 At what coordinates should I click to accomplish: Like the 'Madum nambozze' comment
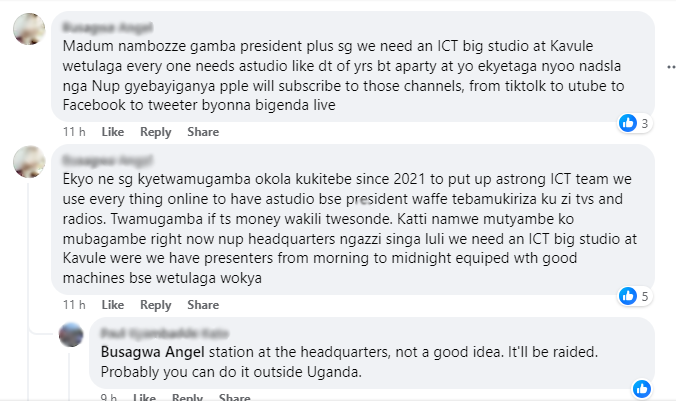click(113, 132)
